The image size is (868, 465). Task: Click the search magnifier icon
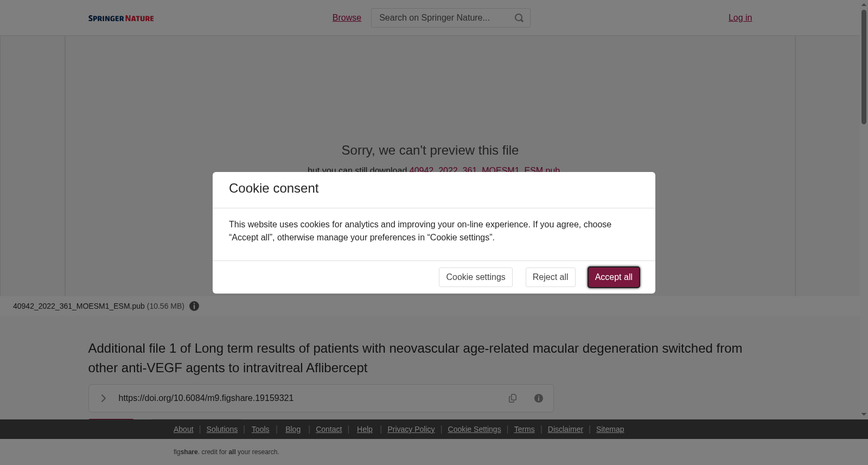point(519,18)
